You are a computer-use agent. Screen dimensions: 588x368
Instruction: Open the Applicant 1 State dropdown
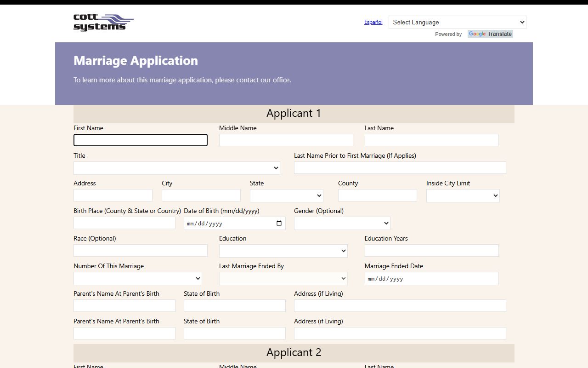click(287, 195)
